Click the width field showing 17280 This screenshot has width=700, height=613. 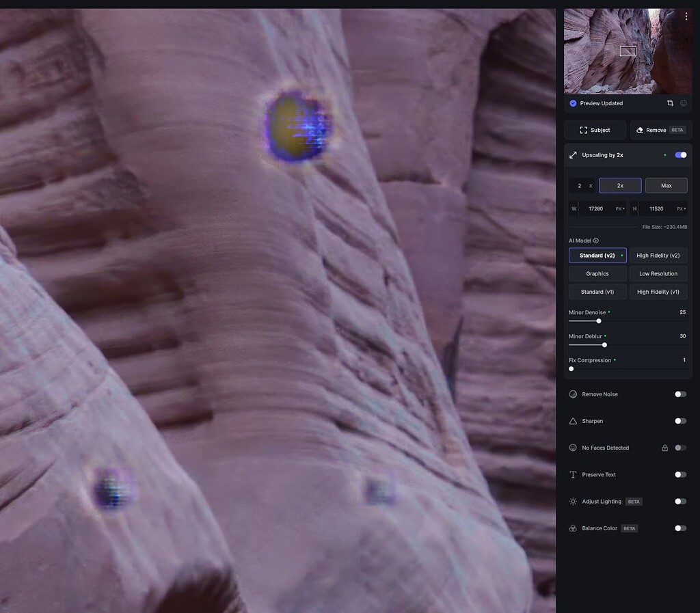click(x=596, y=209)
